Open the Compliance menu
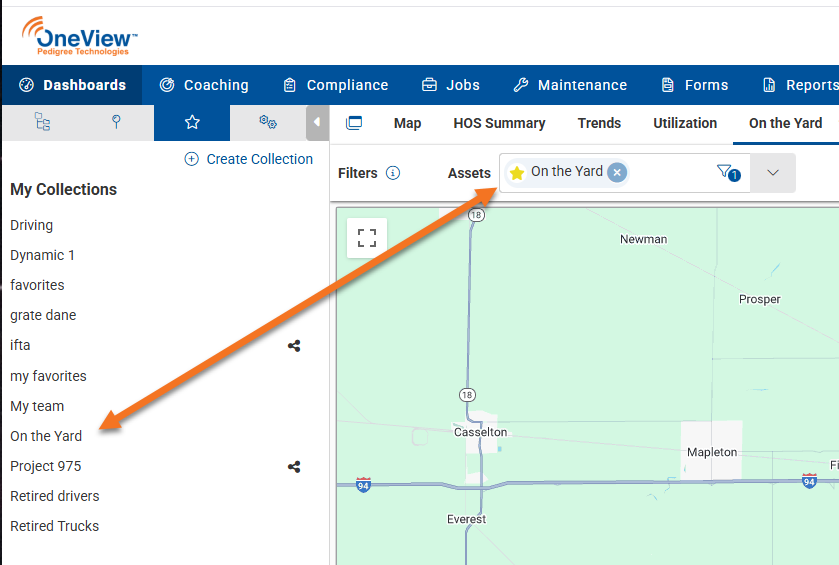This screenshot has width=839, height=565. (x=335, y=85)
